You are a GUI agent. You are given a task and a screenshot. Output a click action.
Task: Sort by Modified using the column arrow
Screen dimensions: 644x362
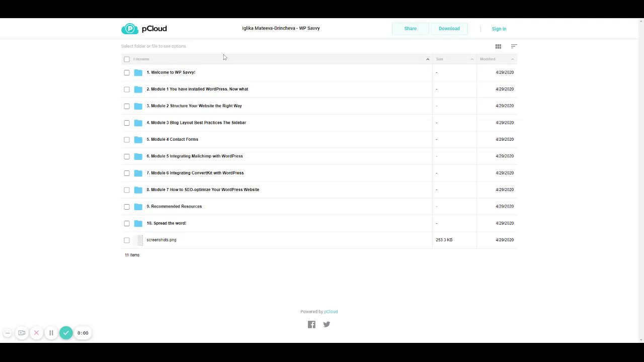(513, 59)
